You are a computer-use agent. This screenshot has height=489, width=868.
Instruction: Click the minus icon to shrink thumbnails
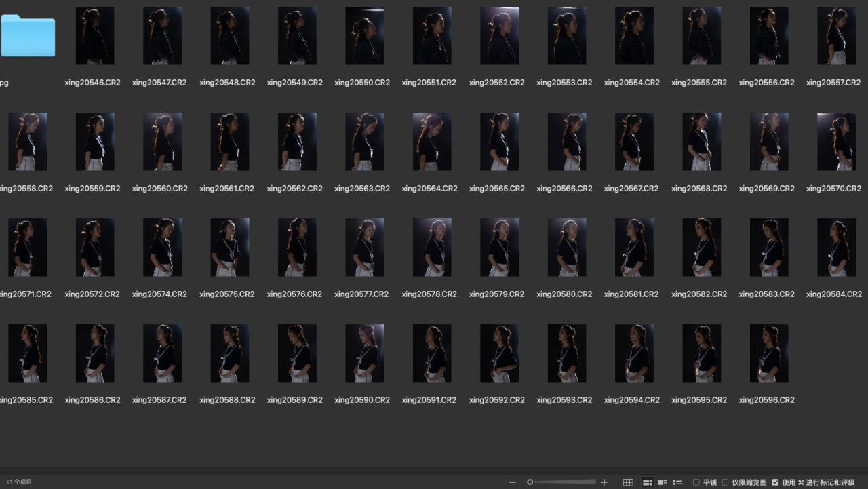[512, 482]
